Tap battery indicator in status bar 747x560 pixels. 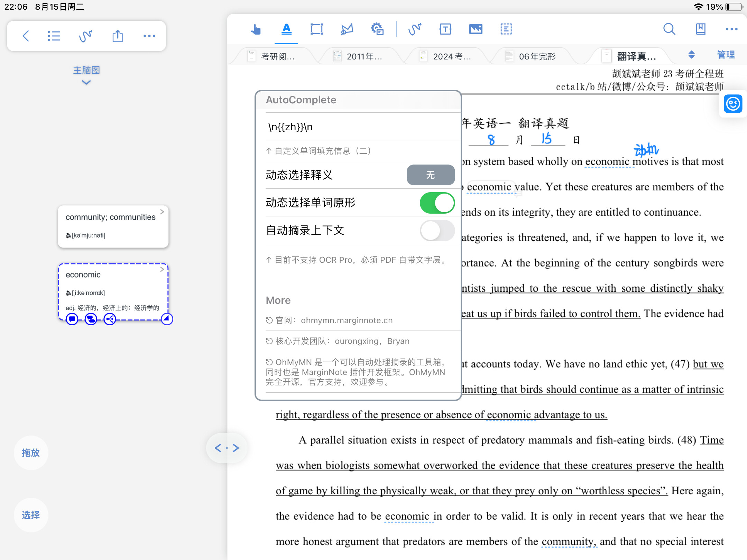(x=734, y=7)
